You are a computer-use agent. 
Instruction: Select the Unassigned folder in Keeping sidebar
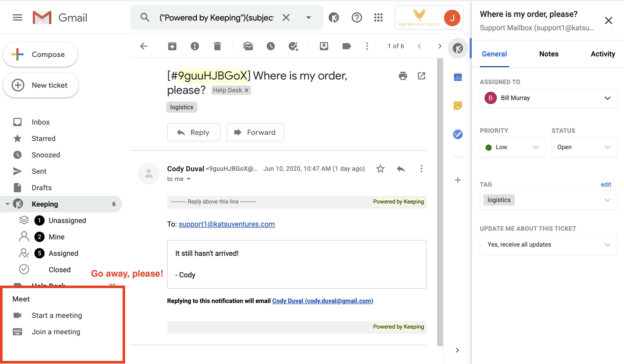coord(67,220)
